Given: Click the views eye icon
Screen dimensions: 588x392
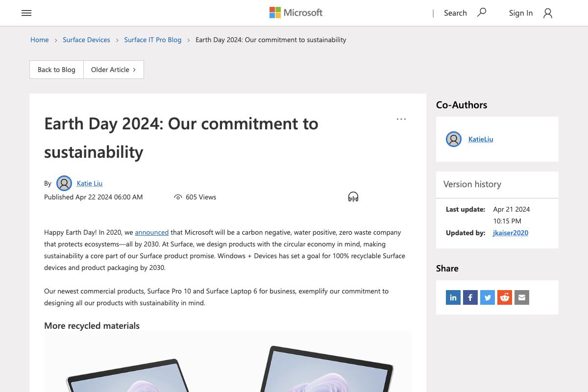Looking at the screenshot, I should coord(178,197).
